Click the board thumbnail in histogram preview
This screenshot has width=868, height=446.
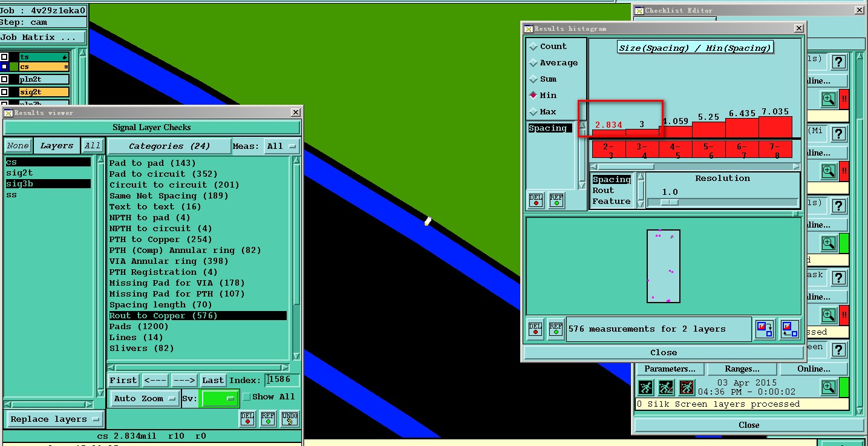664,266
